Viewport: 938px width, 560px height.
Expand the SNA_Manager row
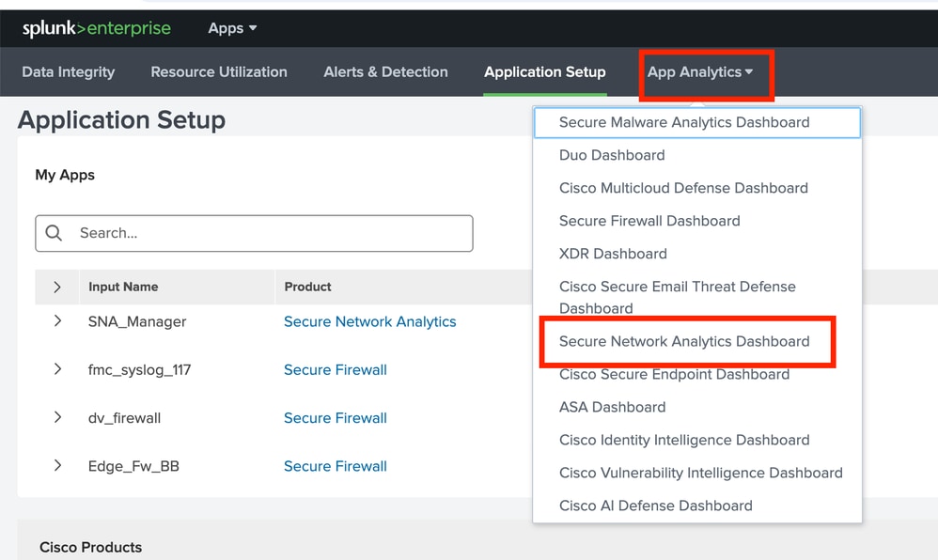(x=57, y=321)
